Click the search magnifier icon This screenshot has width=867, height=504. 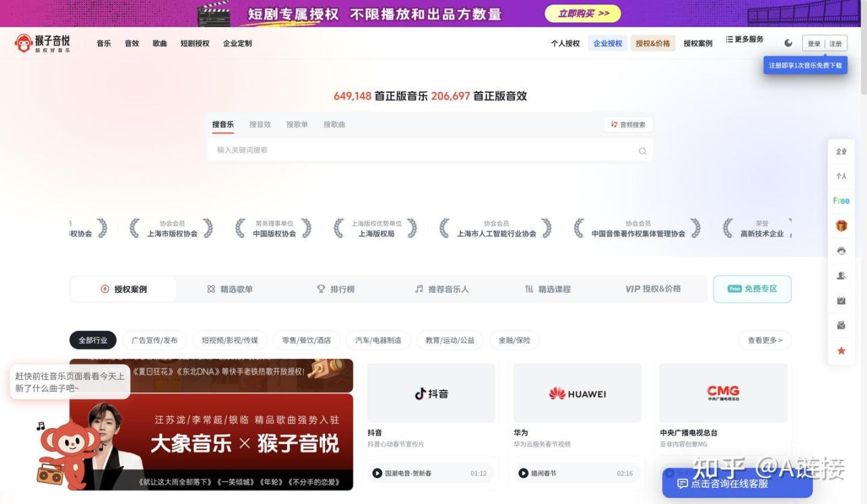[642, 150]
